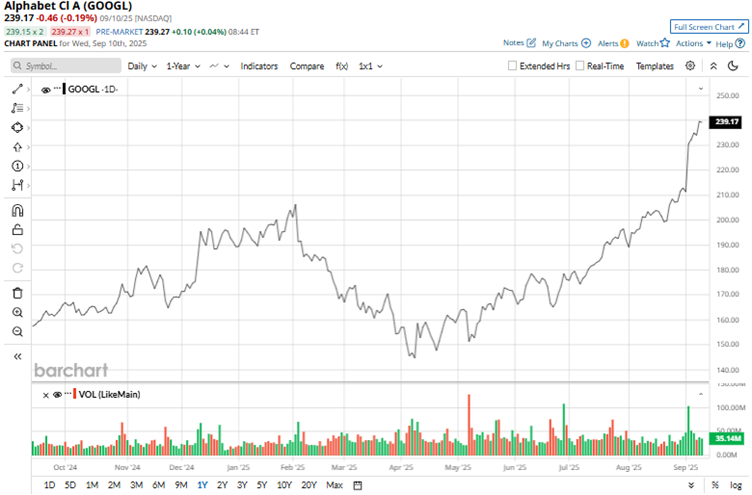
Task: Select the measurement range tool
Action: click(x=17, y=185)
